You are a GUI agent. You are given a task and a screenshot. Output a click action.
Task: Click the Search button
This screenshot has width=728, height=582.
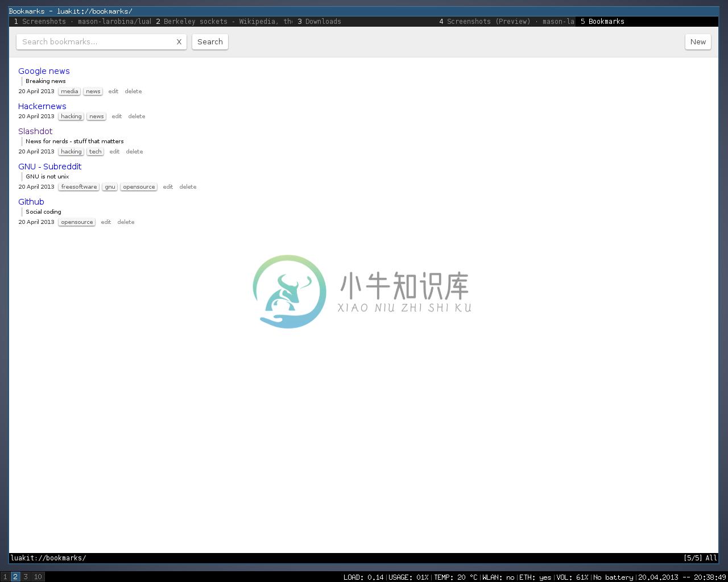[x=210, y=41]
